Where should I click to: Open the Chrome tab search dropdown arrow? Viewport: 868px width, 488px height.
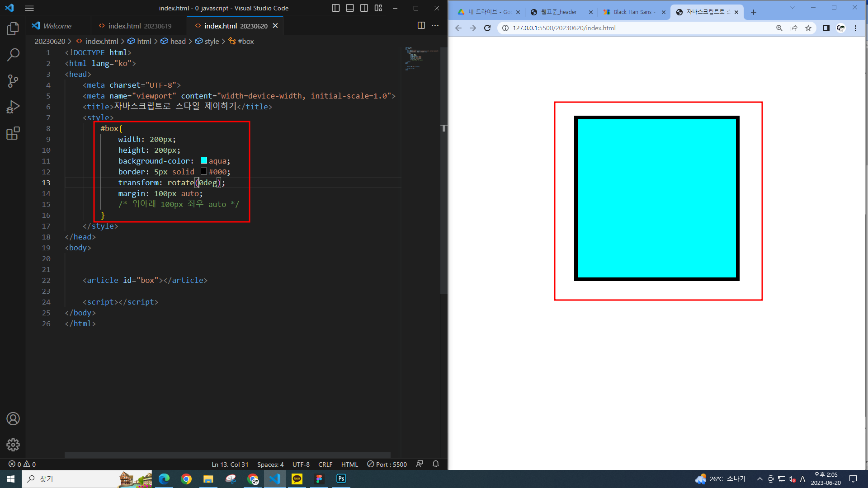pos(792,8)
